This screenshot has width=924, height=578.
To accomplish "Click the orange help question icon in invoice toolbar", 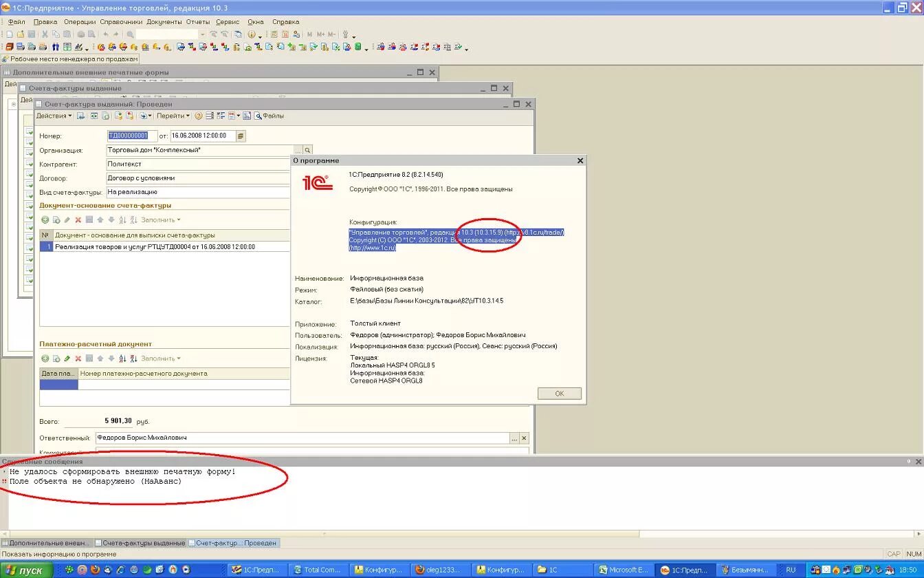I will (199, 116).
